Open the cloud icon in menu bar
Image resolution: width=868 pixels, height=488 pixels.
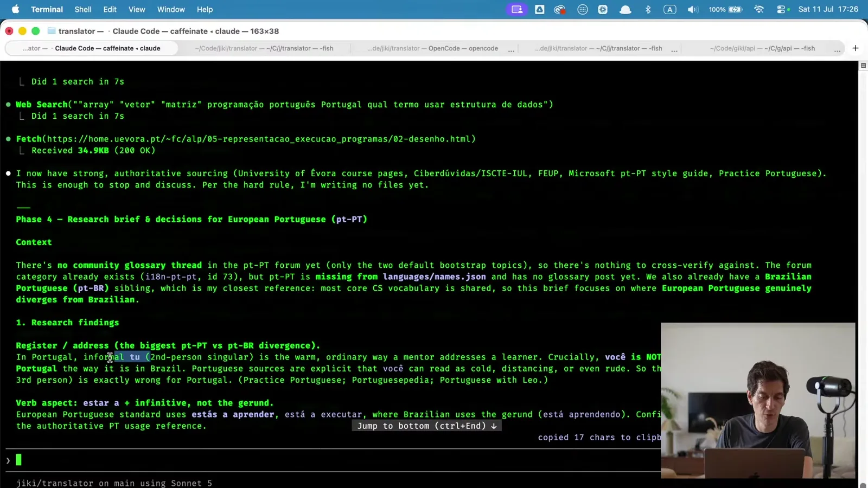tap(625, 9)
